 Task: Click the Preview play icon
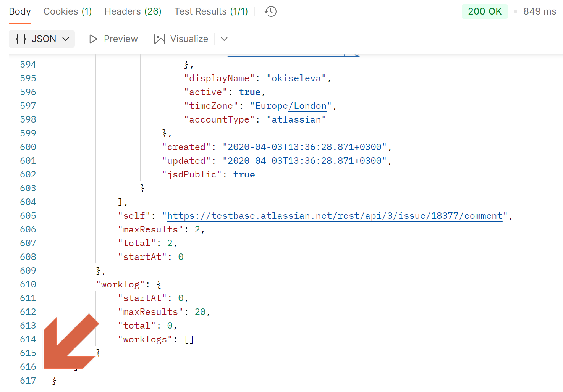93,39
